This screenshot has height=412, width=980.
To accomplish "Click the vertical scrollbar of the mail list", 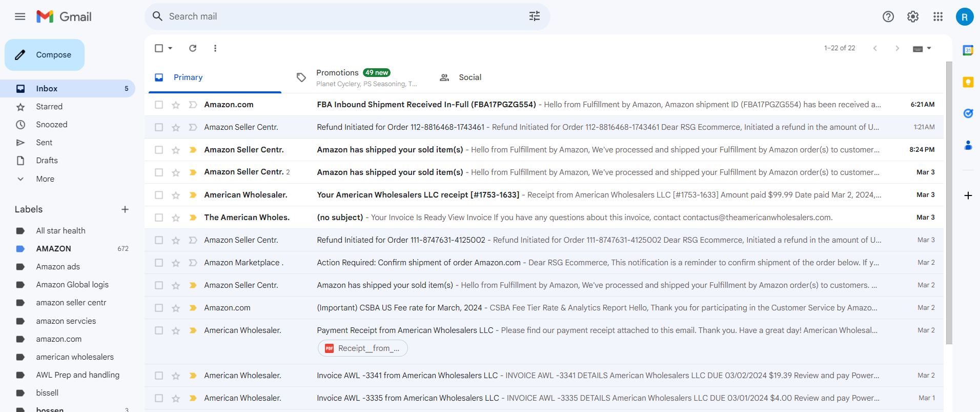I will click(949, 203).
